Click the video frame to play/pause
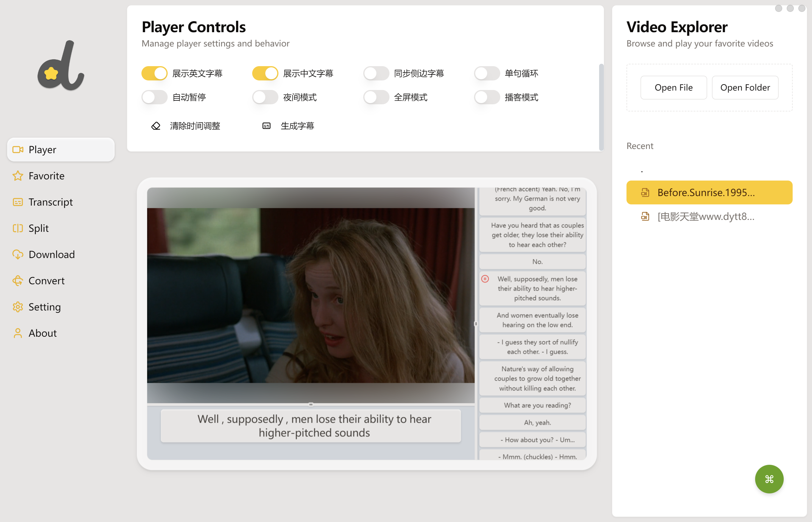The width and height of the screenshot is (812, 522). click(311, 295)
